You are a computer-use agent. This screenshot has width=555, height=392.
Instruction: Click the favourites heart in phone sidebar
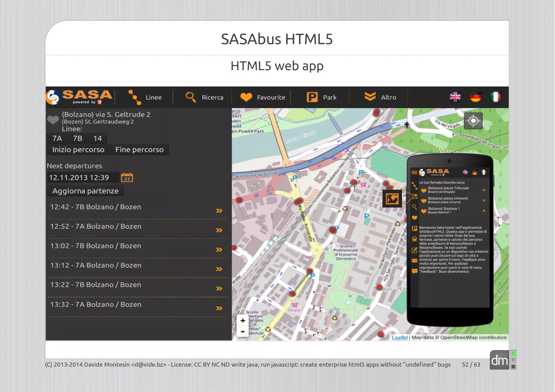414,218
